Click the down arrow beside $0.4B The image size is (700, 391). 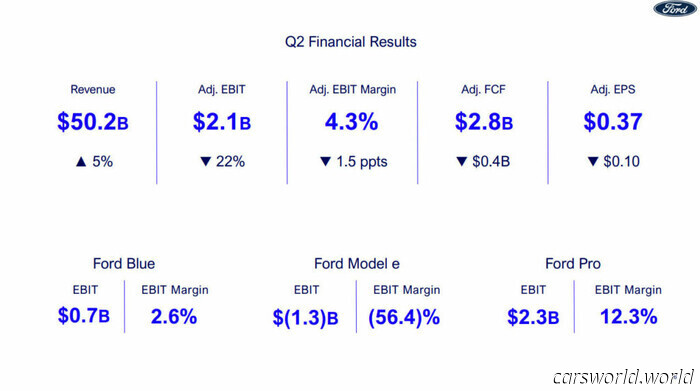(x=462, y=162)
